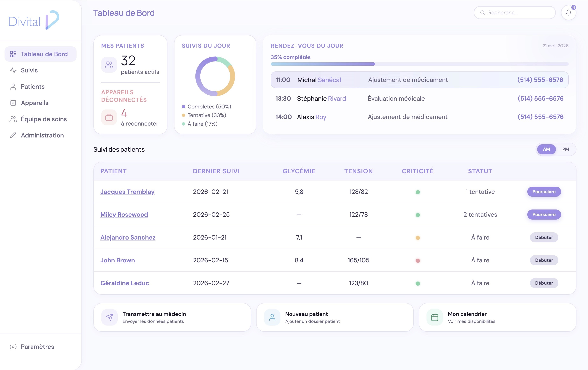
Task: Click the Paramètres settings icon in sidebar
Action: click(13, 346)
